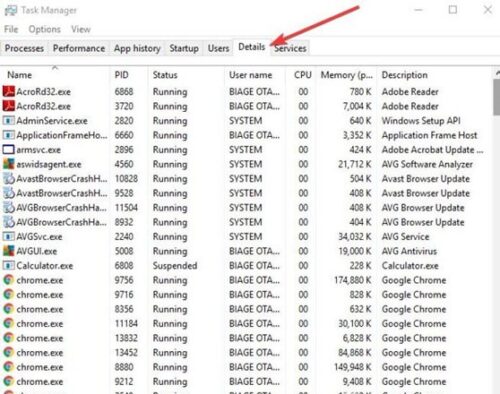Switch to the Services tab
This screenshot has height=394, width=500.
point(290,48)
